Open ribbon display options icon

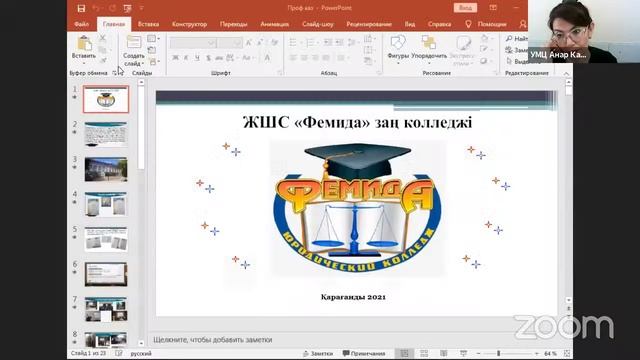(493, 8)
